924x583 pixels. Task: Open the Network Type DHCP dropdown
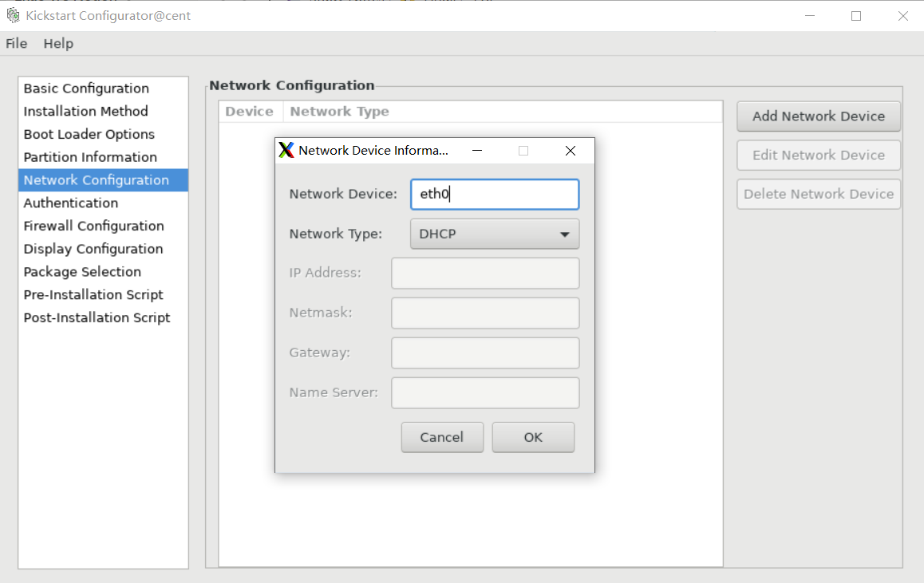tap(495, 234)
